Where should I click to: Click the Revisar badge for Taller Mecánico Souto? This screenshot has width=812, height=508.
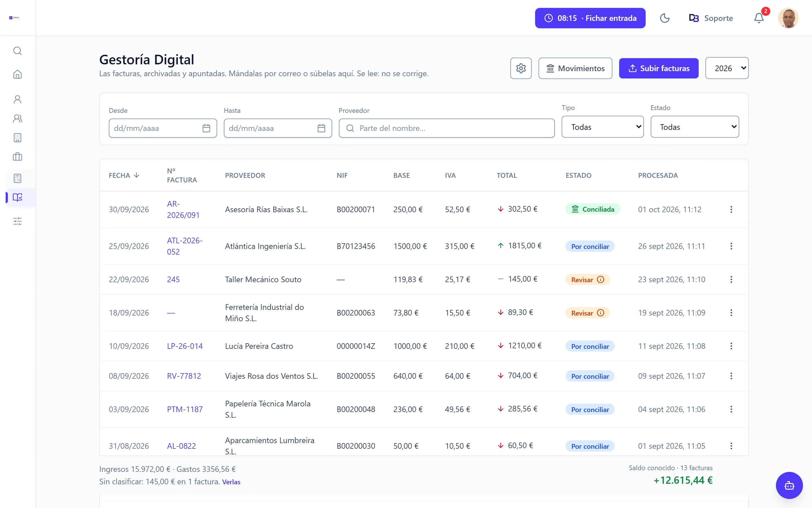588,279
